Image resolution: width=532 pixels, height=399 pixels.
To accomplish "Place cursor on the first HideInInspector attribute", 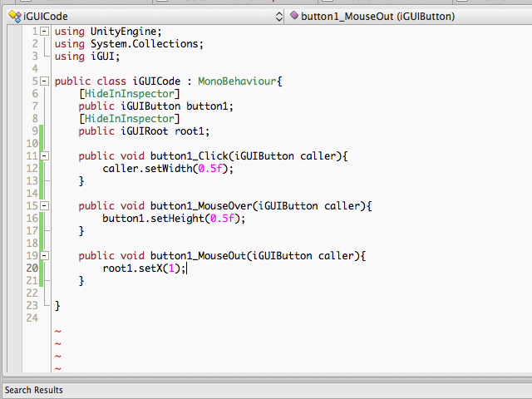I will pyautogui.click(x=129, y=94).
